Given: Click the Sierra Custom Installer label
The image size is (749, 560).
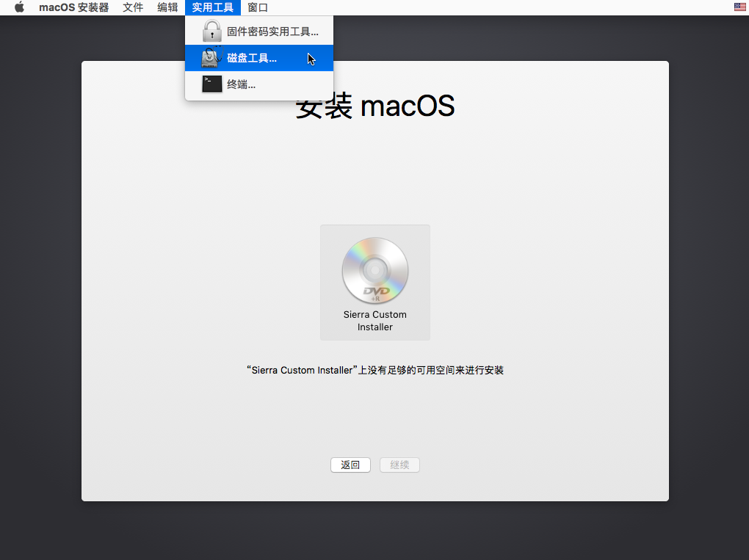Looking at the screenshot, I should point(375,321).
